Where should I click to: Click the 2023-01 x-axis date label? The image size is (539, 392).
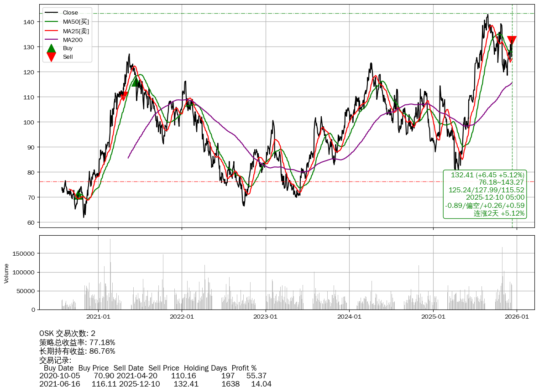click(266, 316)
